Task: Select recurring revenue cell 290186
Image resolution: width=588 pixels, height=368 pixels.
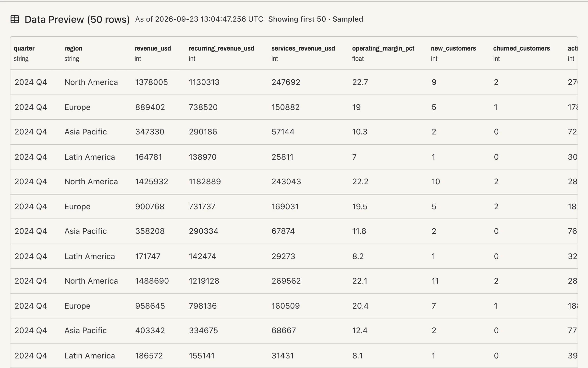Action: click(x=203, y=132)
